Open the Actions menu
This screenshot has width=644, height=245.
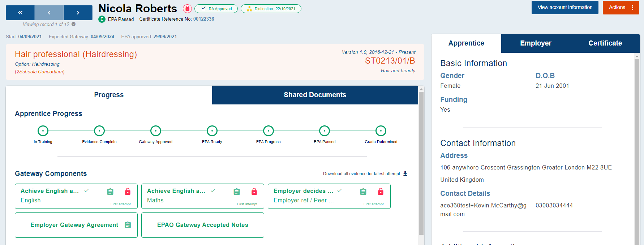[x=621, y=7]
